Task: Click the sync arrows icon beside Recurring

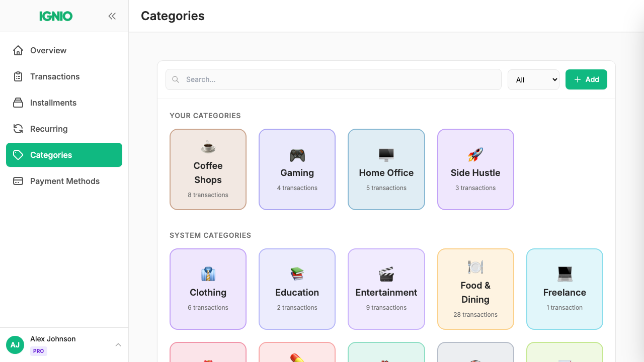Action: pos(18,129)
